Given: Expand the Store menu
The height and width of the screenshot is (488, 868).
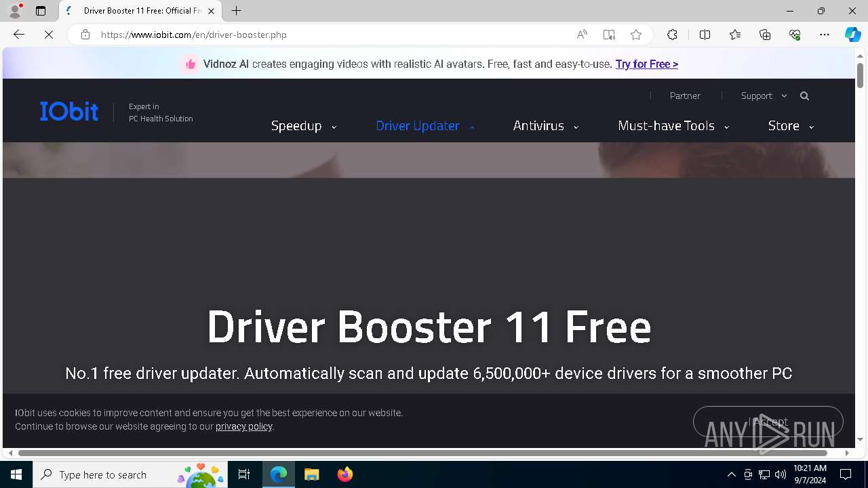Looking at the screenshot, I should click(x=790, y=126).
